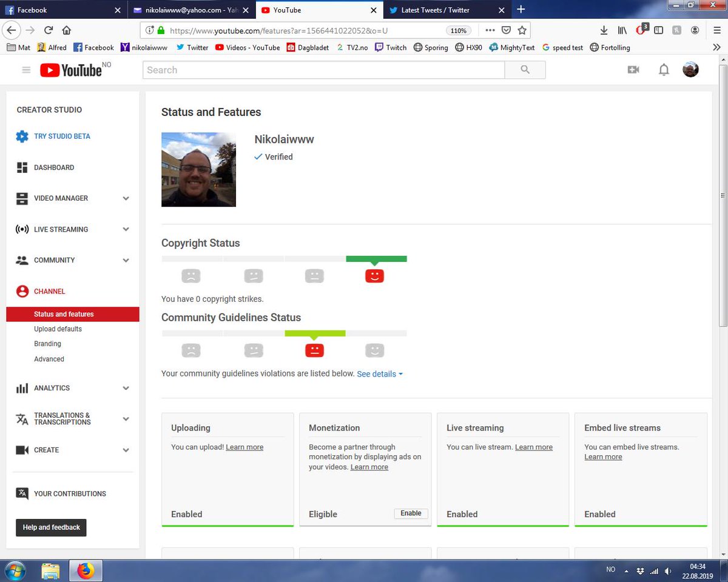Click the red neutral community guidelines face

(x=314, y=350)
